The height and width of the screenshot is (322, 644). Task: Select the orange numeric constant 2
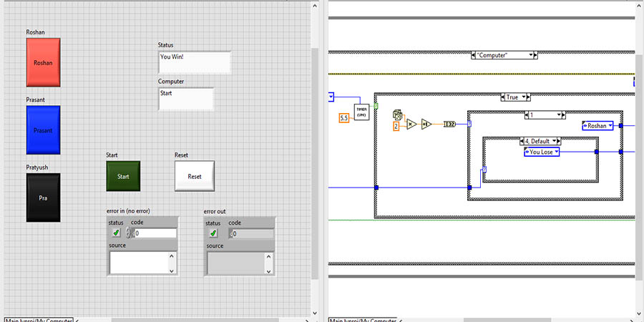tap(396, 126)
